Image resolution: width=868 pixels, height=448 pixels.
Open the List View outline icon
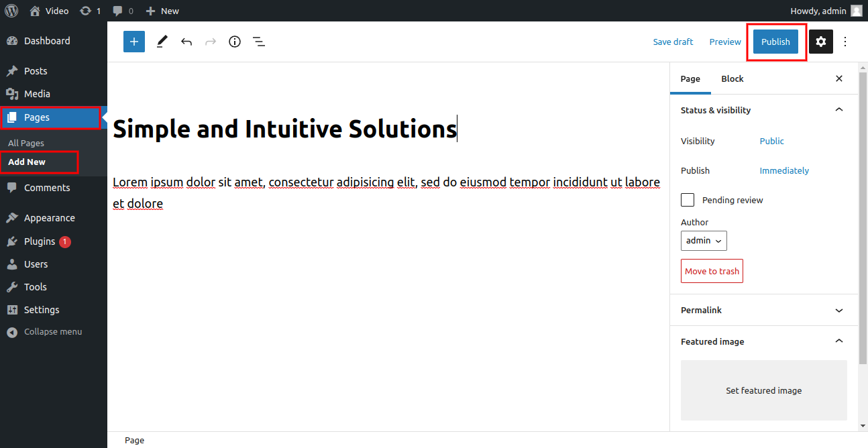point(259,42)
